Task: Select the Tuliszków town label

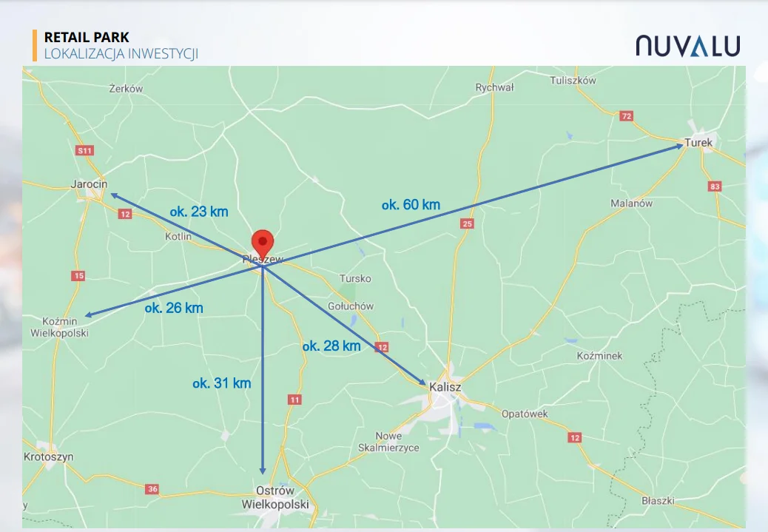Action: 573,81
